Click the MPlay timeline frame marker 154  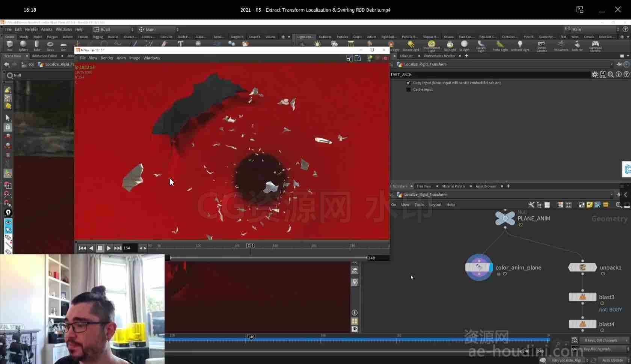pyautogui.click(x=250, y=246)
